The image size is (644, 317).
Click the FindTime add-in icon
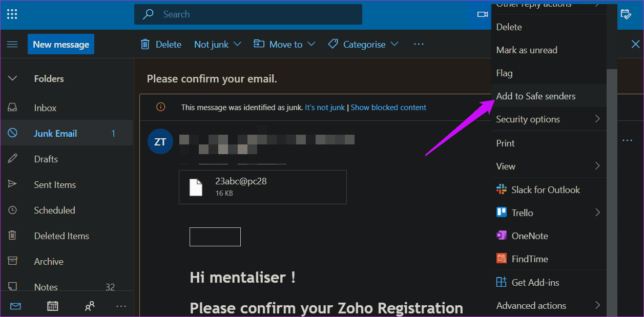[502, 259]
